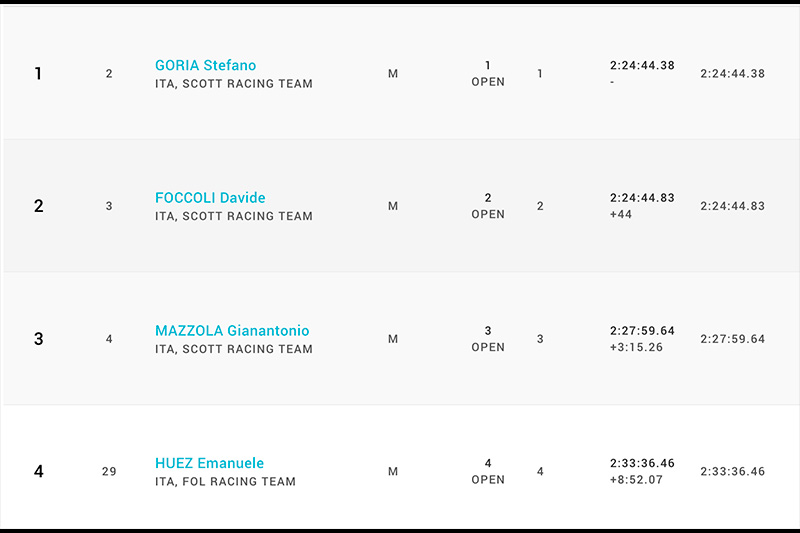The image size is (800, 533).
Task: Open FOCCOLI Davide athlete profile link
Action: pyautogui.click(x=210, y=198)
